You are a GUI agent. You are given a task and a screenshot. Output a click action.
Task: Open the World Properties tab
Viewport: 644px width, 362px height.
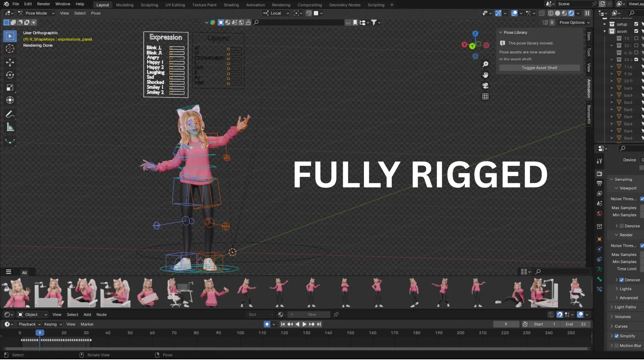(x=599, y=214)
